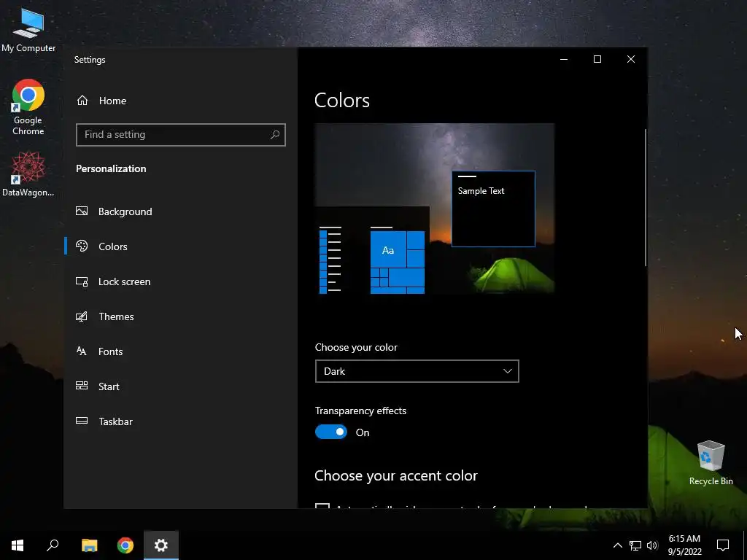Select the Colors settings page label
The image size is (747, 560).
point(113,246)
